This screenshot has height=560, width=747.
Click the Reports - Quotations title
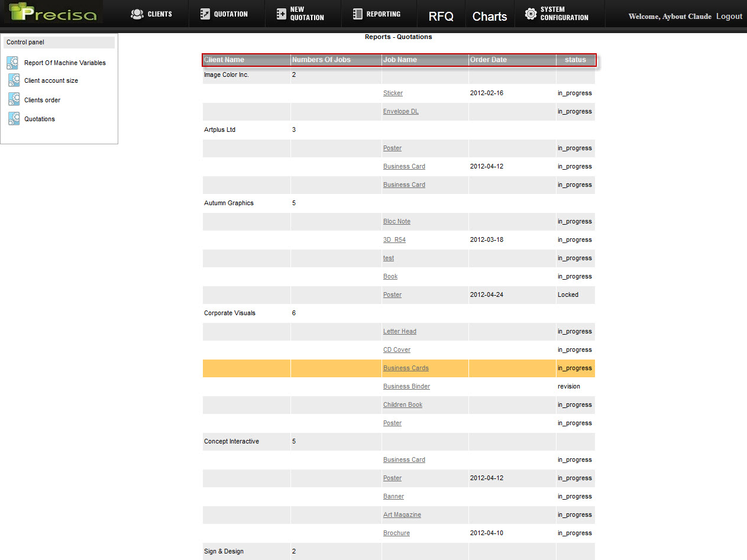click(x=398, y=37)
